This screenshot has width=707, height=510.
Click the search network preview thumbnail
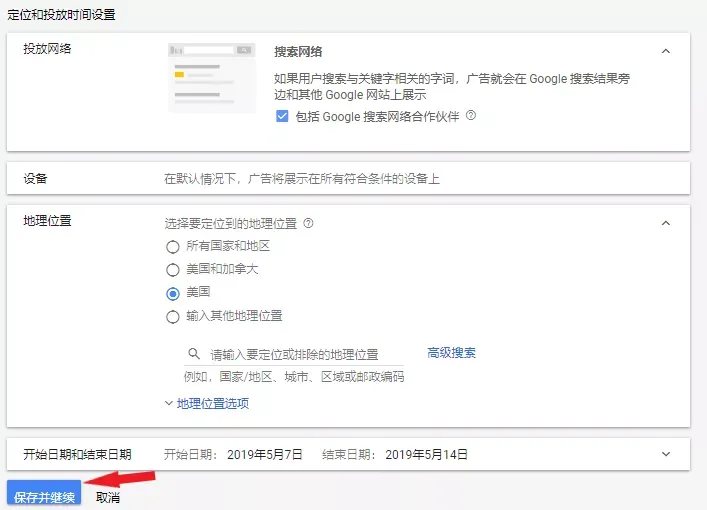[x=211, y=78]
